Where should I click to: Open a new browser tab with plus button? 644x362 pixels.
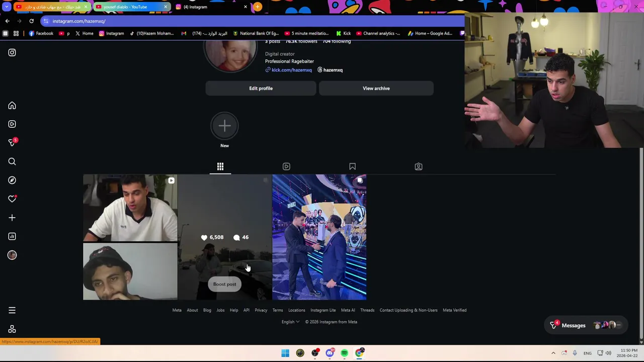point(258,7)
